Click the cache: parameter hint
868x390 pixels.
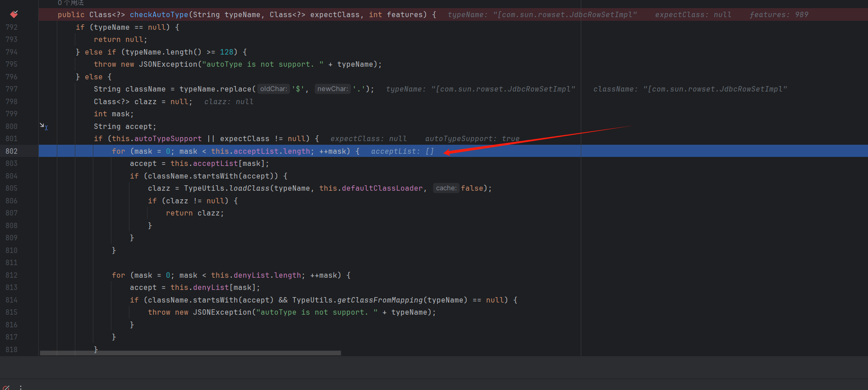[446, 188]
